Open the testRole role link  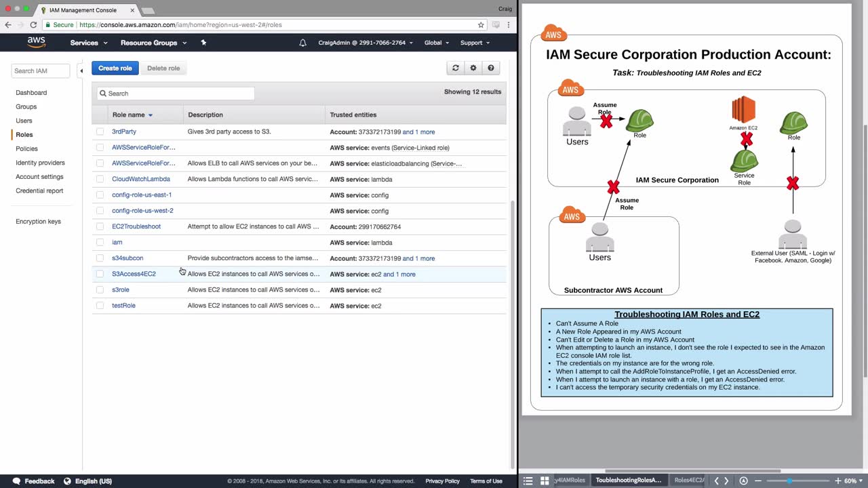(x=123, y=306)
